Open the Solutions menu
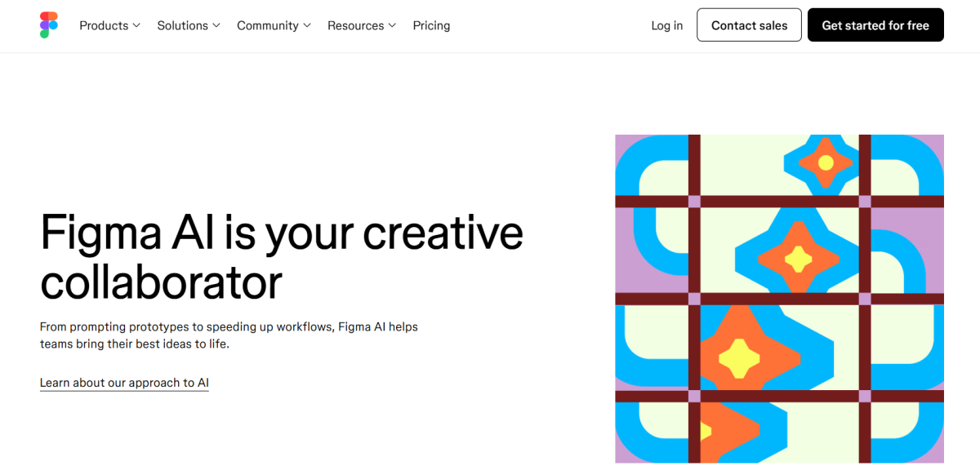980x466 pixels. (x=182, y=25)
